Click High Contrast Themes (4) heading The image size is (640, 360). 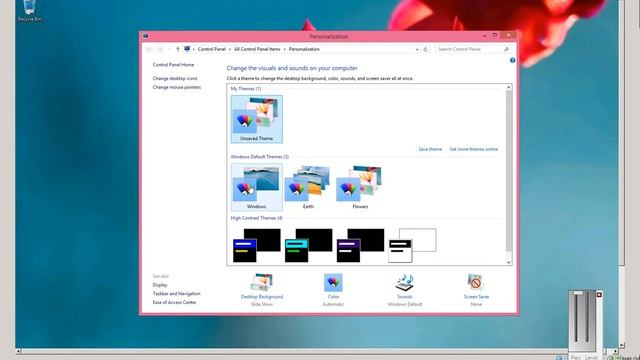point(257,218)
